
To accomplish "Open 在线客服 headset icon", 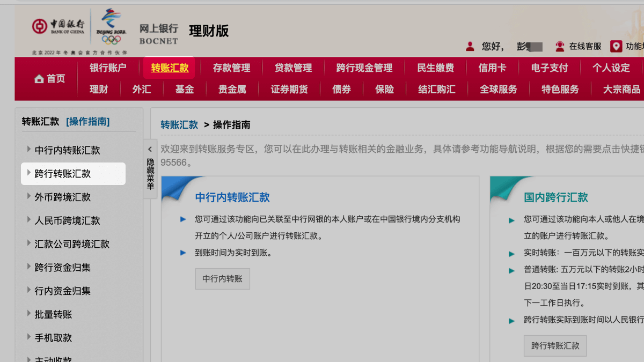I will click(x=560, y=46).
